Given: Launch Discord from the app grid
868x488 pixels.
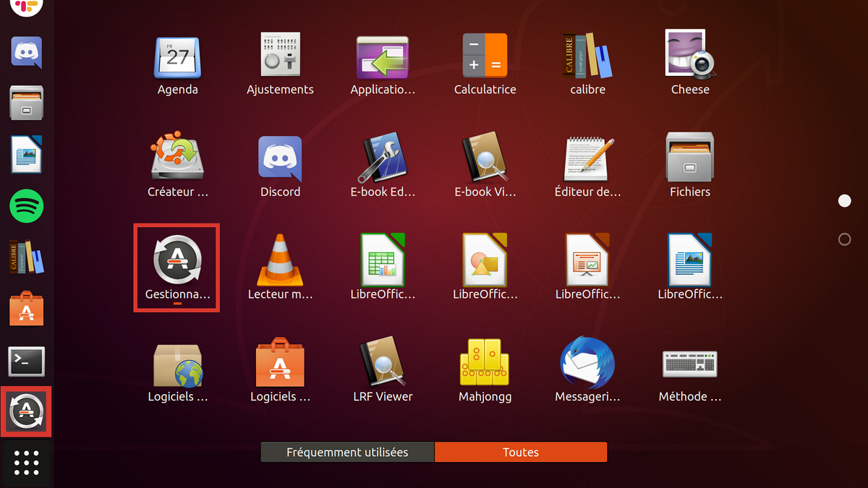Looking at the screenshot, I should (x=280, y=157).
